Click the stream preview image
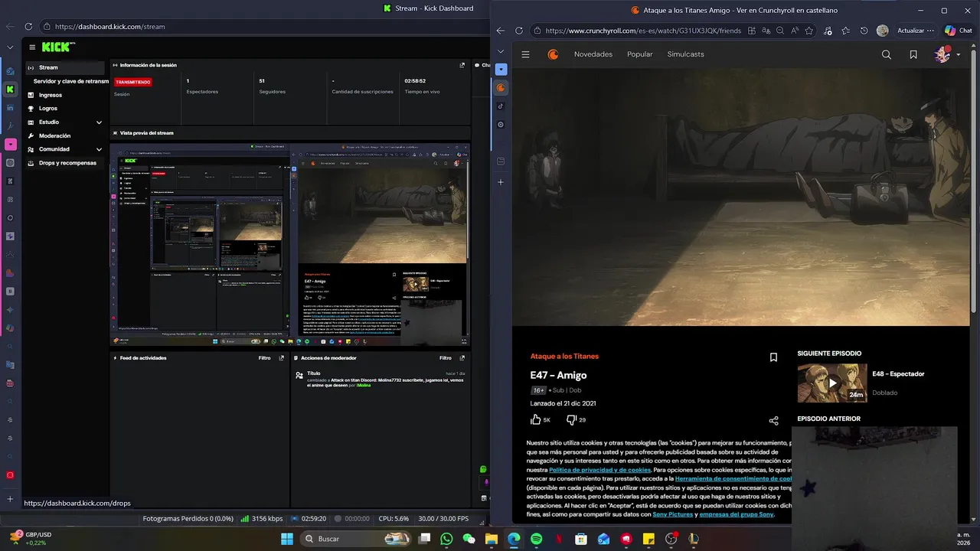The height and width of the screenshot is (551, 980). (x=289, y=244)
